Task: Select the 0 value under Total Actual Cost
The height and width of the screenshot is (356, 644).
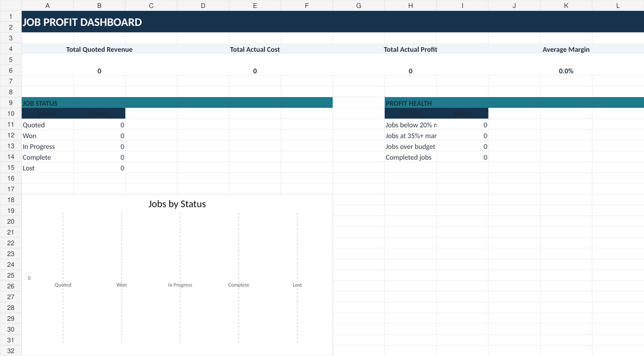Action: (x=255, y=71)
